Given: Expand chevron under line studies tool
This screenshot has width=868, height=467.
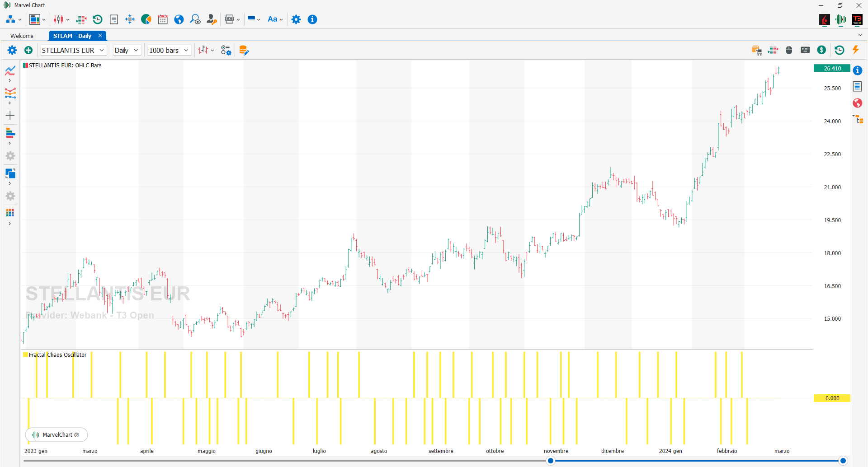Looking at the screenshot, I should click(x=10, y=81).
